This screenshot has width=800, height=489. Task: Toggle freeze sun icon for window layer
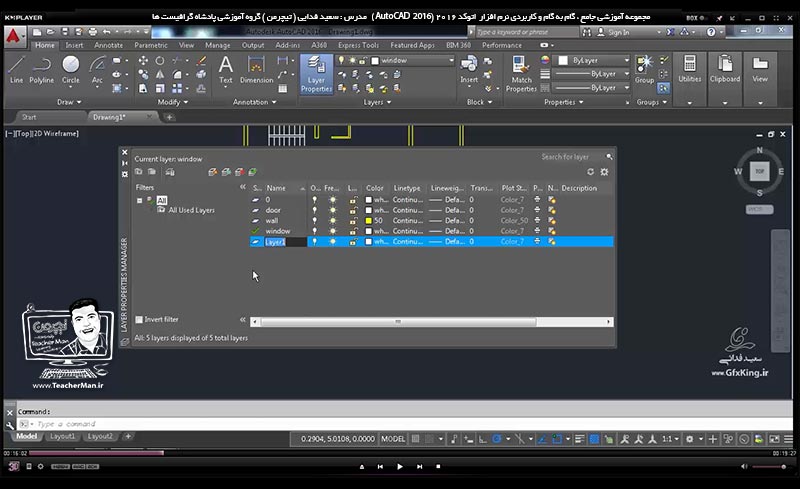tap(333, 231)
